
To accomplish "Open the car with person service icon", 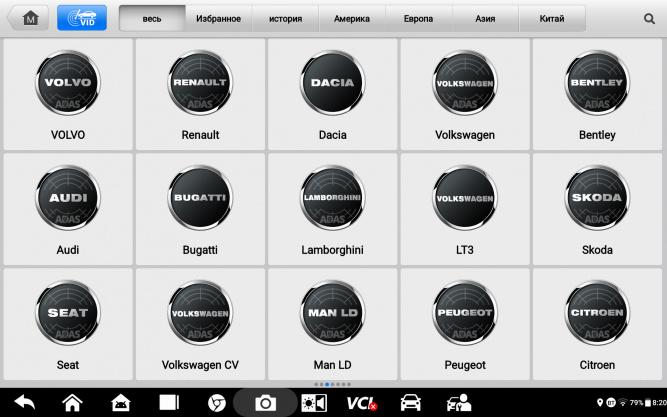I will tap(459, 403).
